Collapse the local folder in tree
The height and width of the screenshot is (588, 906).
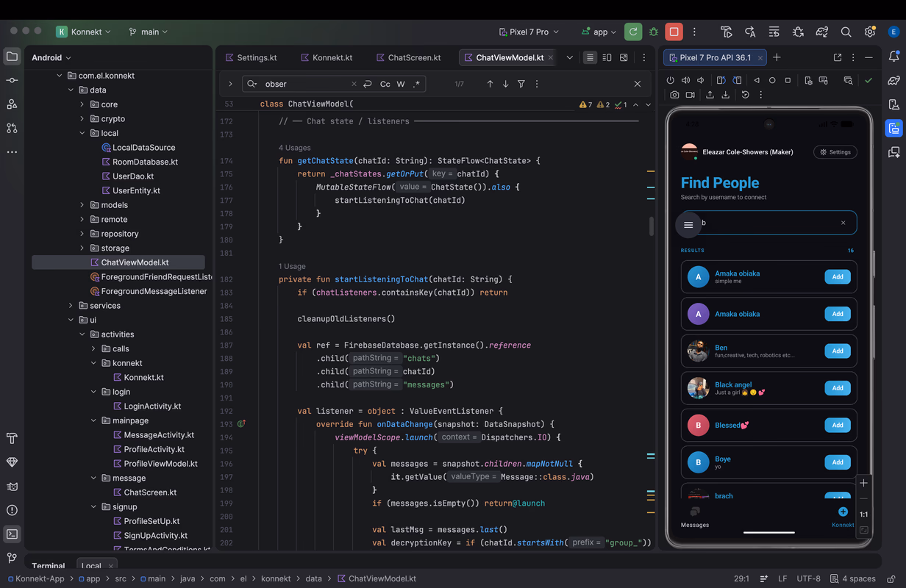[82, 133]
